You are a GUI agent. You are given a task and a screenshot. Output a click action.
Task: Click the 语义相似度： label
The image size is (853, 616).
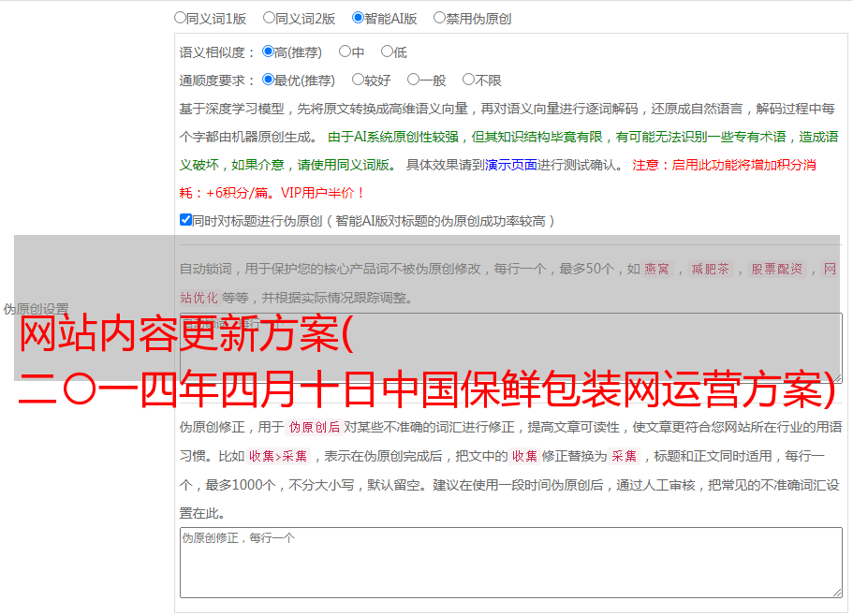217,52
